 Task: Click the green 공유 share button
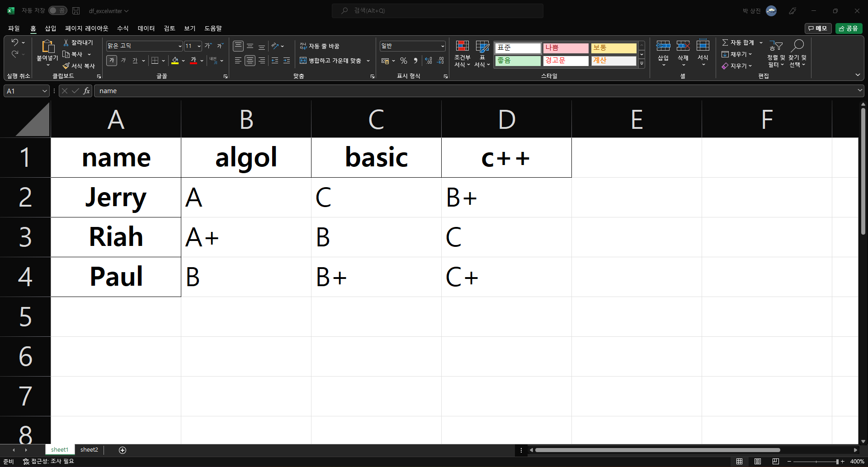click(x=849, y=28)
